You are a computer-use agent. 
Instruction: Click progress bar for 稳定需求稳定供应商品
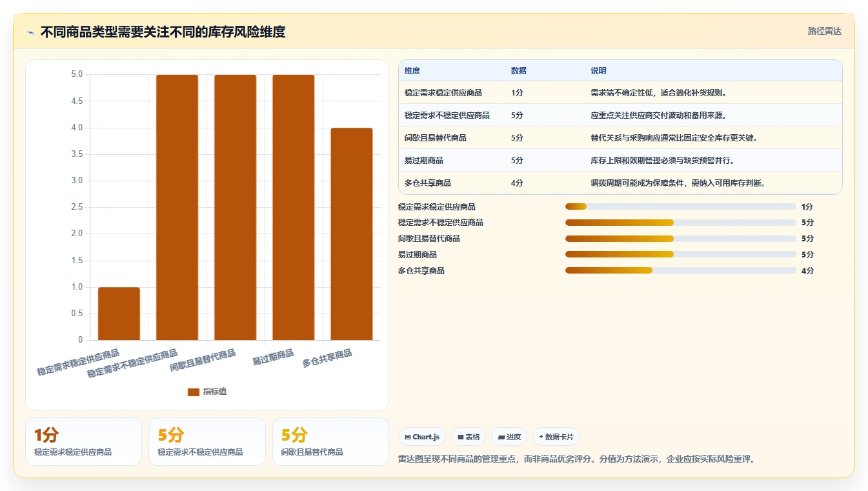[x=680, y=206]
